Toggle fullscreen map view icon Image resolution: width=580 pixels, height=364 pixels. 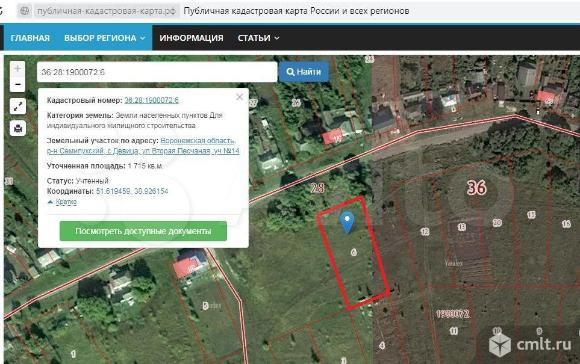click(x=17, y=107)
